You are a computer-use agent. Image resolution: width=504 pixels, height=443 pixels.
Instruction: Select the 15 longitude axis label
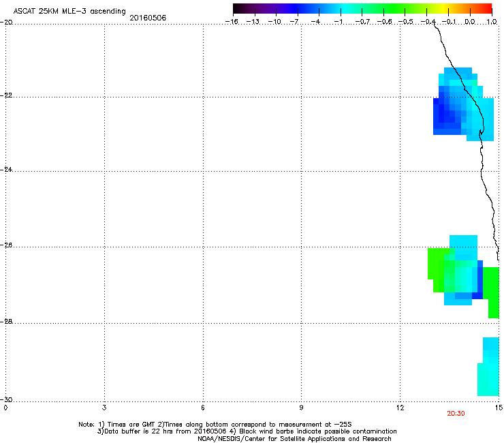click(x=499, y=408)
